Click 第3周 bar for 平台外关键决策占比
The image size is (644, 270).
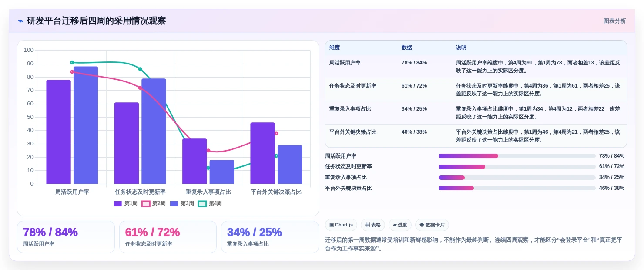coord(290,165)
